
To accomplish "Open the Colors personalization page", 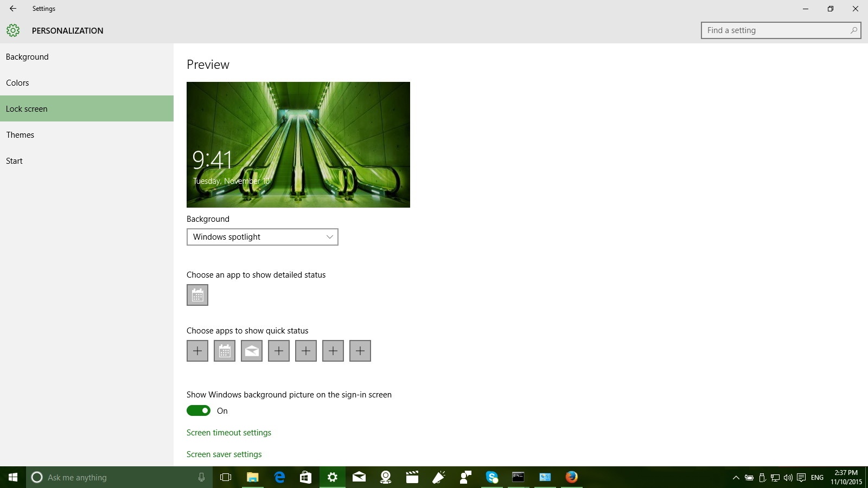I will [87, 83].
